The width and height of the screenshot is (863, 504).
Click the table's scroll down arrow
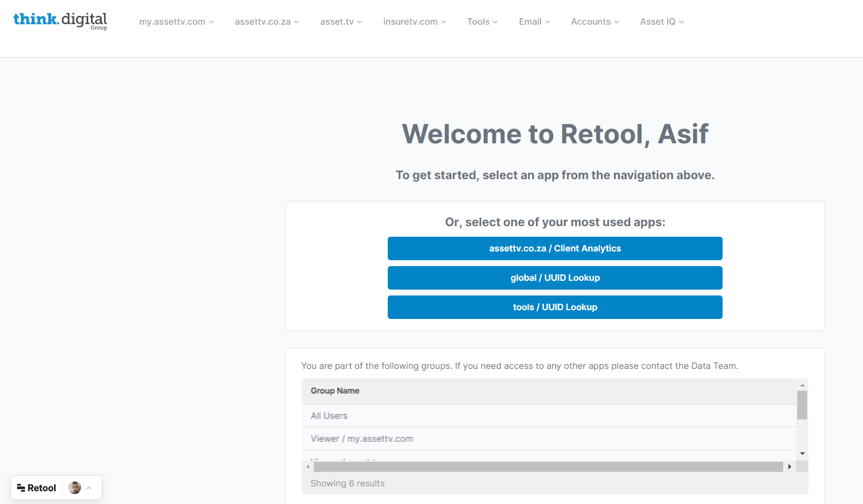(x=802, y=453)
